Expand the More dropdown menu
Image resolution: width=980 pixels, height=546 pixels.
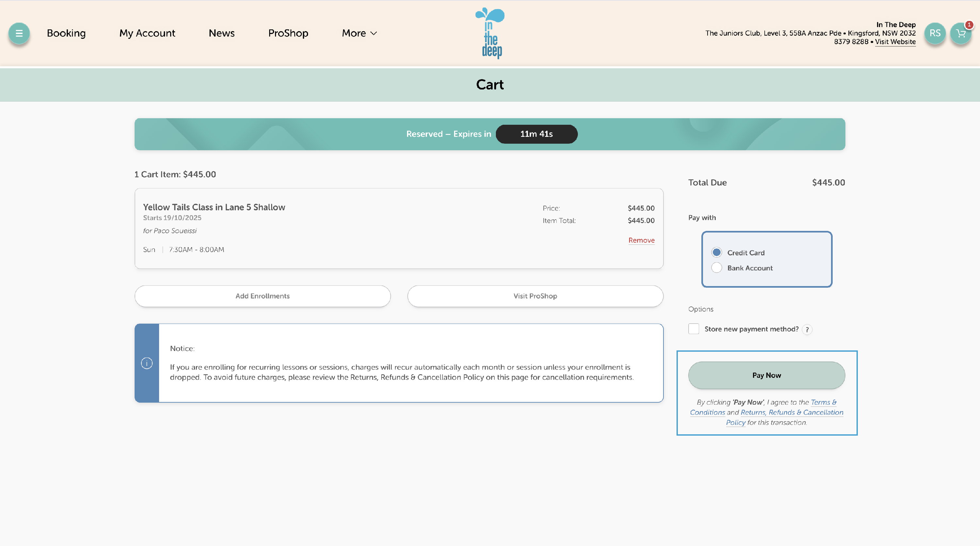[359, 33]
